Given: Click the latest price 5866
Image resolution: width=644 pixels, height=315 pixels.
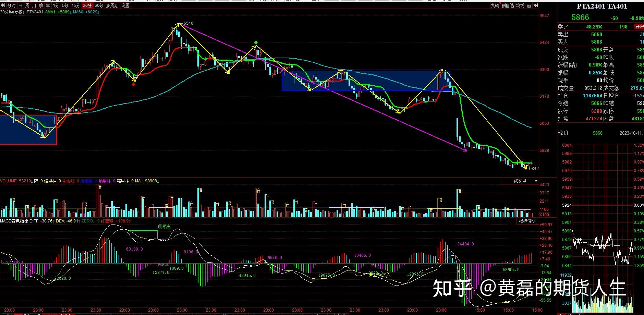Looking at the screenshot, I should point(580,17).
